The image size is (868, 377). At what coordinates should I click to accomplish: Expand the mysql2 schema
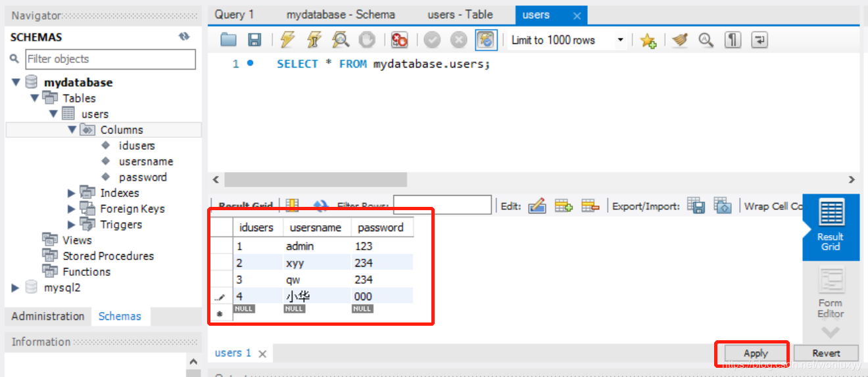(x=16, y=288)
